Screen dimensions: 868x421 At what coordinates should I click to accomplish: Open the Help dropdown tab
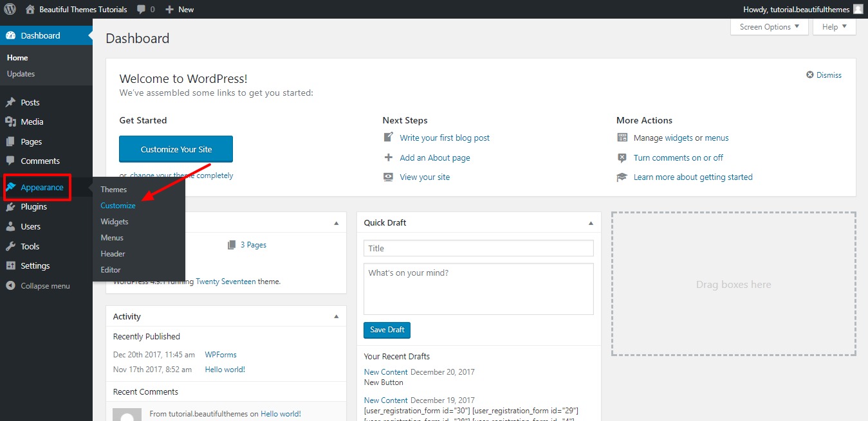[834, 27]
